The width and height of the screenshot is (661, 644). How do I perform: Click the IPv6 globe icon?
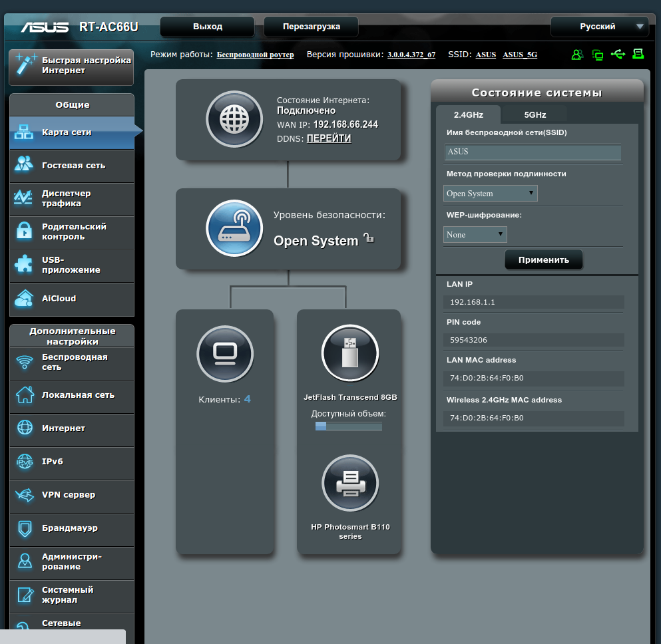25,461
